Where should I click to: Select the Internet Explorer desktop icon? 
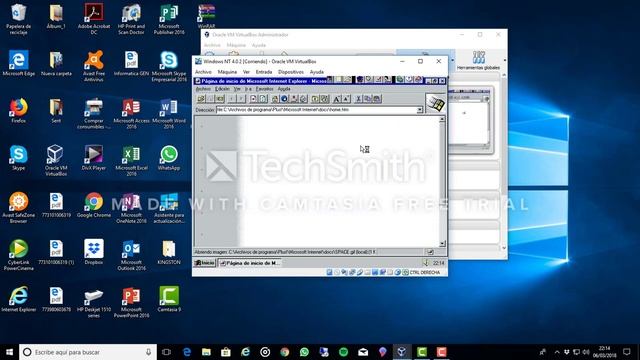[18, 299]
